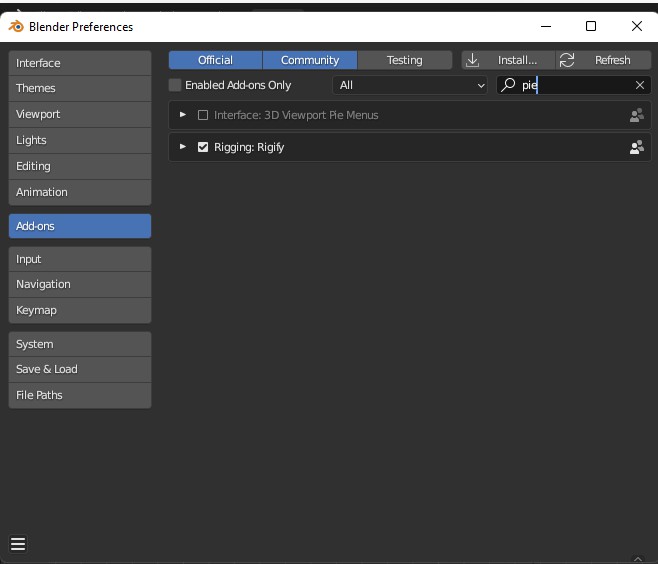Open the hamburger preferences menu

[x=18, y=544]
